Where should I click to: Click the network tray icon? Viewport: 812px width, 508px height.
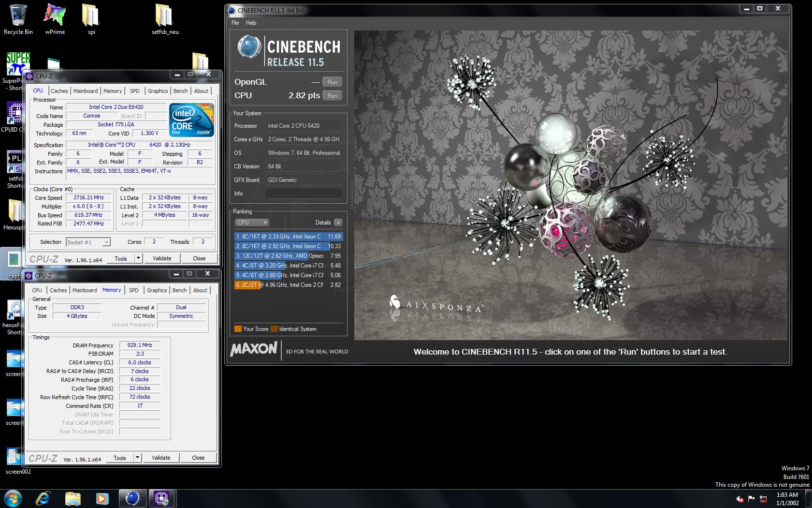763,499
